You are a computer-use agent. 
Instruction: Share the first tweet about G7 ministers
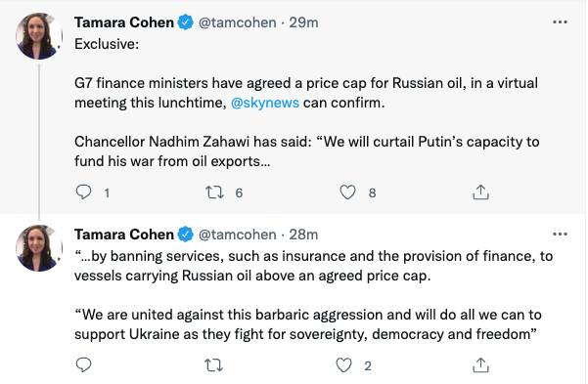(480, 192)
